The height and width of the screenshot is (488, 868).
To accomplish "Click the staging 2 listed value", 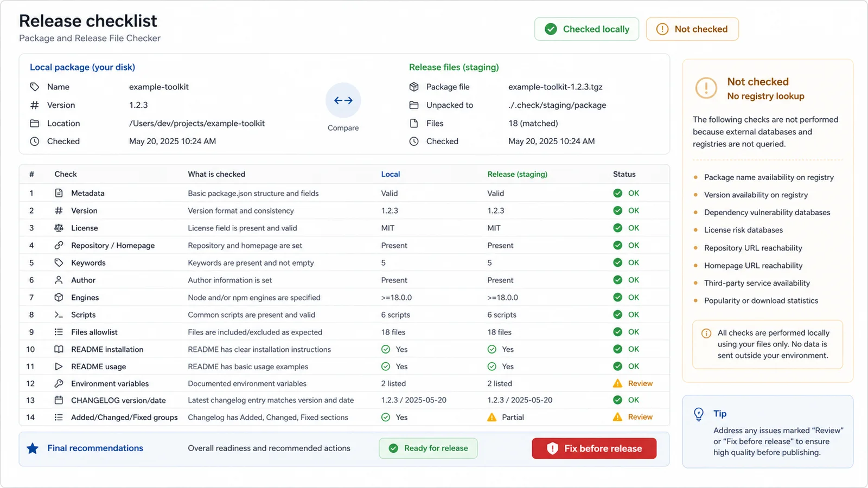I will pyautogui.click(x=500, y=383).
